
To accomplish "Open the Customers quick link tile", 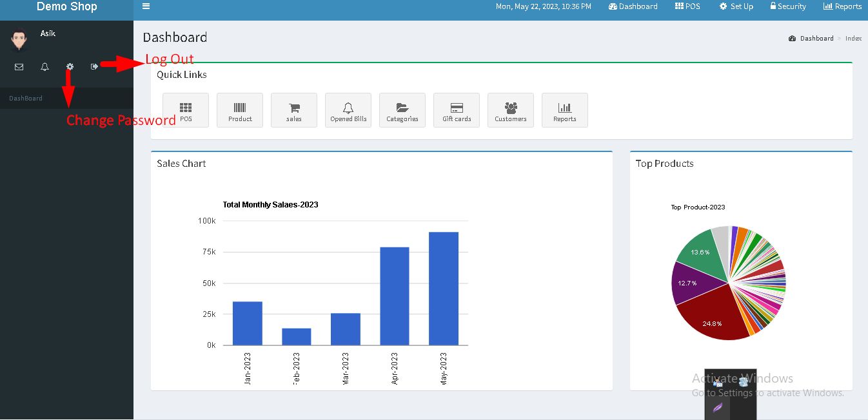I will 511,110.
